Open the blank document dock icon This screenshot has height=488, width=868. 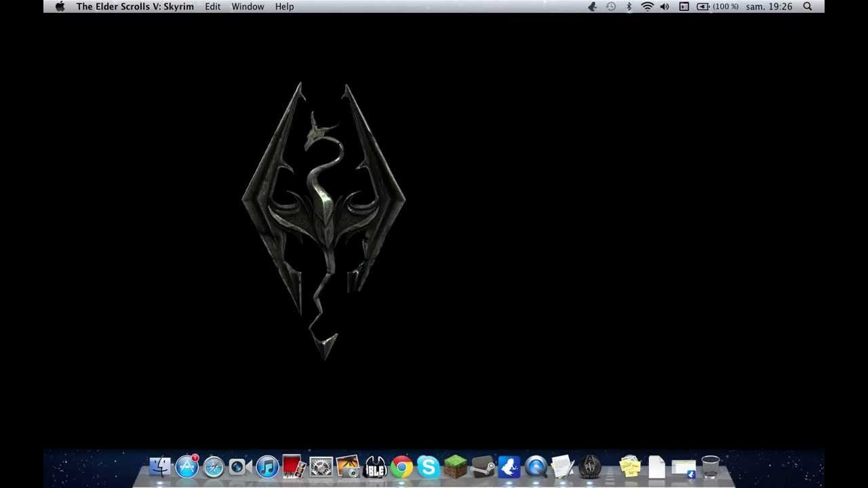click(656, 467)
